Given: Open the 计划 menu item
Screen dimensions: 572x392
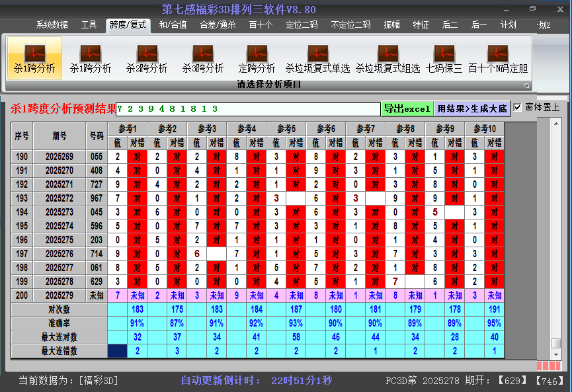Looking at the screenshot, I should pyautogui.click(x=509, y=24).
